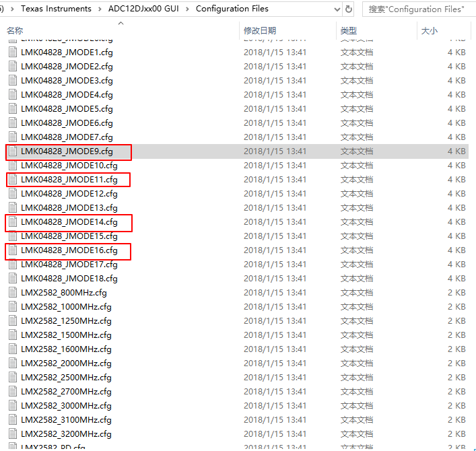Screen dimensions: 476x451
Task: Click the file icon of LMK04828_JMODE7.cfg
Action: coord(13,137)
